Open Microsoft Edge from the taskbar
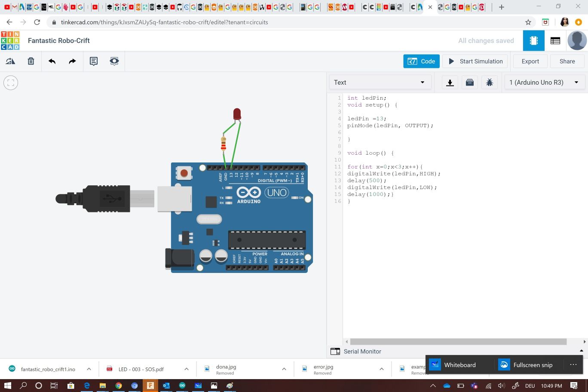The height and width of the screenshot is (392, 588). pyautogui.click(x=86, y=386)
